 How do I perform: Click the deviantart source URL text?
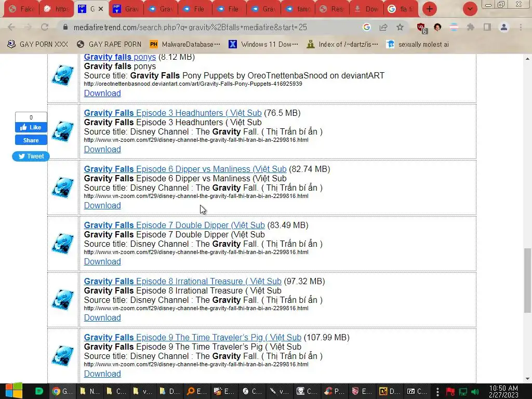193,84
